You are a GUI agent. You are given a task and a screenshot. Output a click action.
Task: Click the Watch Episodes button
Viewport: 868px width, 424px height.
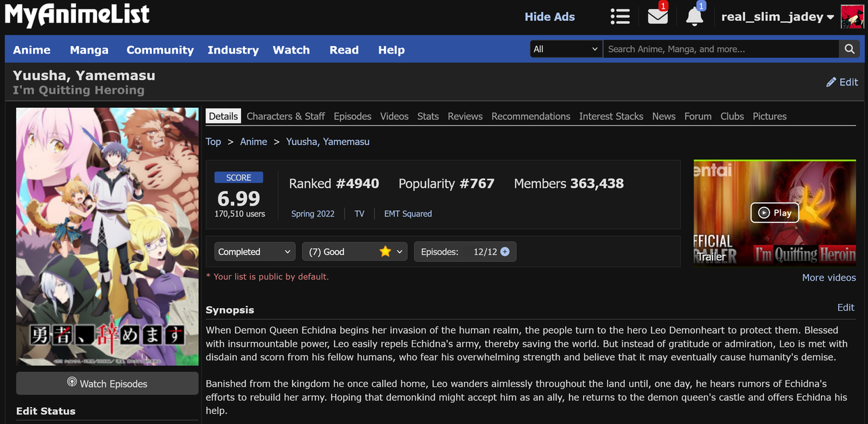click(107, 383)
